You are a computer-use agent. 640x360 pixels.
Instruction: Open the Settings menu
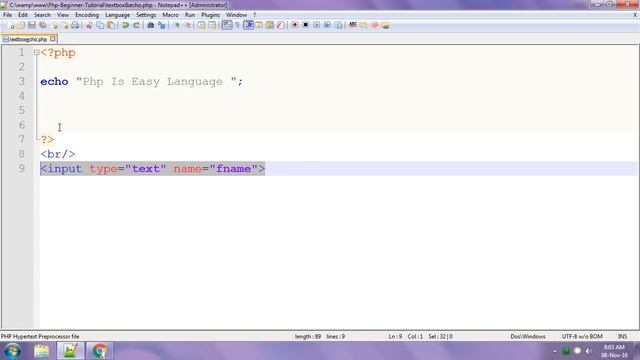click(x=146, y=15)
